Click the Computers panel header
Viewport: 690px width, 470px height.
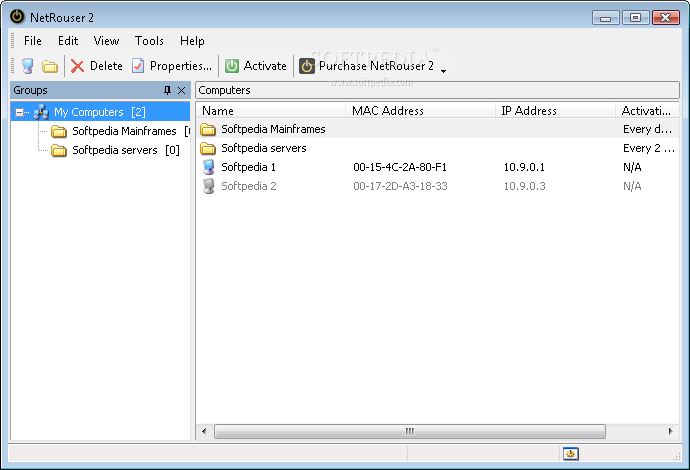437,90
